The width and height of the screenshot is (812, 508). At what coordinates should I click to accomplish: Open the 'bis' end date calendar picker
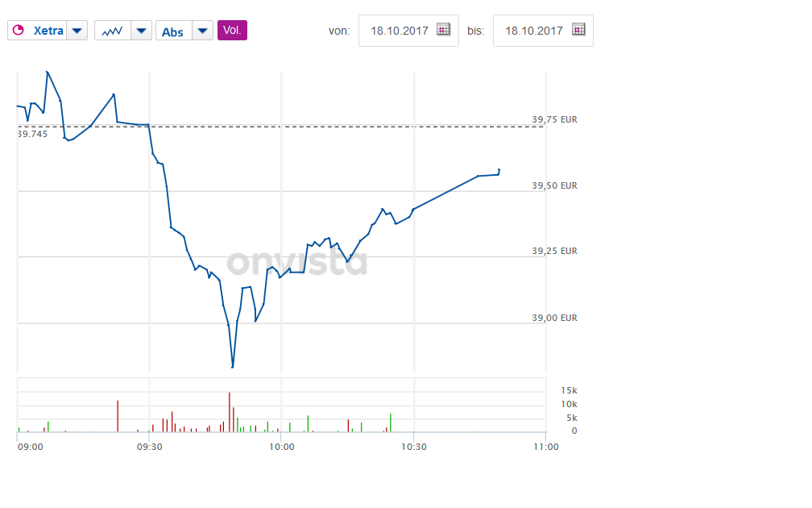578,30
